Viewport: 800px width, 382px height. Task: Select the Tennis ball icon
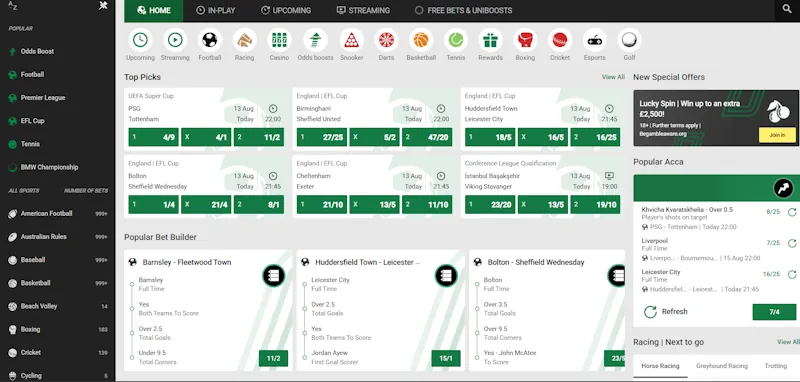click(456, 40)
